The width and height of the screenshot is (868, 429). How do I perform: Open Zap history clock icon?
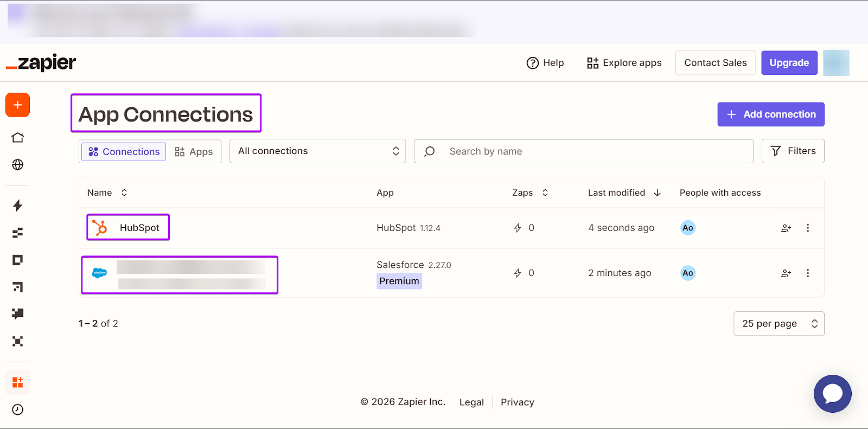pos(17,409)
